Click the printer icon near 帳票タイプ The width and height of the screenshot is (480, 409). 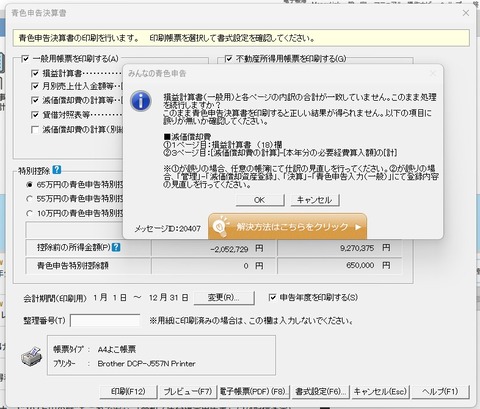pyautogui.click(x=32, y=356)
